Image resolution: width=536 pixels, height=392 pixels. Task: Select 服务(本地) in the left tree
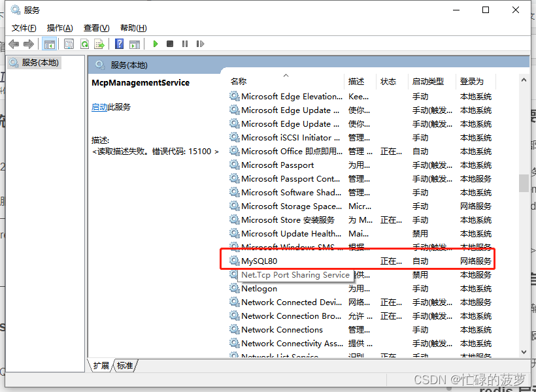(34, 63)
